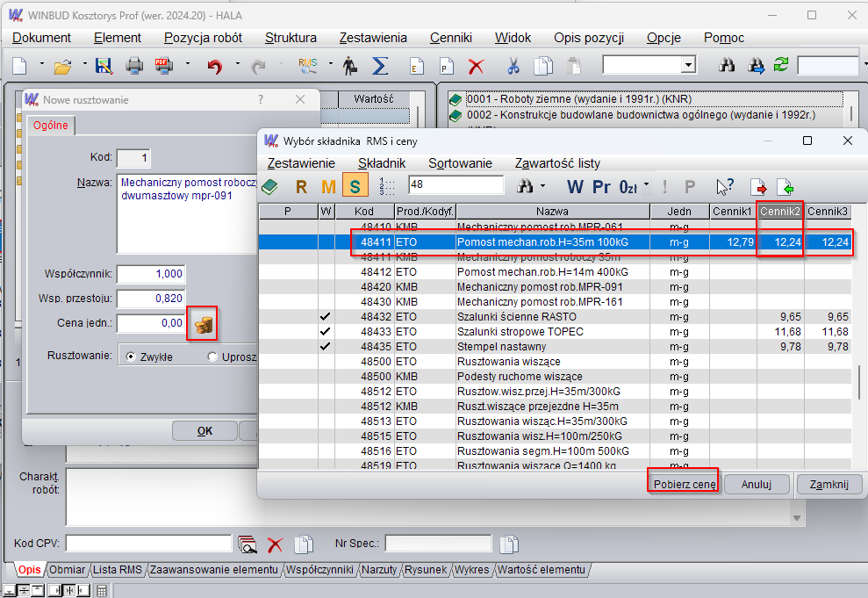The image size is (868, 598).
Task: Insert a new element with the E page icon
Action: pyautogui.click(x=416, y=66)
